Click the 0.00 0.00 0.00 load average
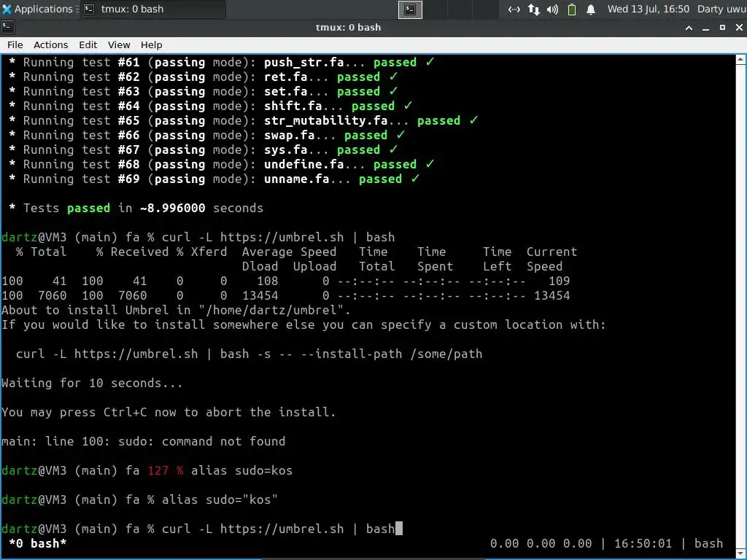Screen dimensions: 747x560 coord(541,543)
